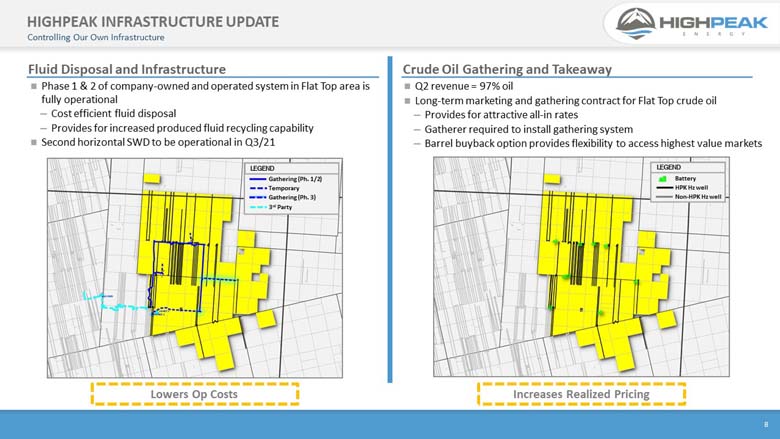This screenshot has height=439, width=780.
Task: Click the 'Non-HPK Hz well' legend entry
Action: [688, 197]
